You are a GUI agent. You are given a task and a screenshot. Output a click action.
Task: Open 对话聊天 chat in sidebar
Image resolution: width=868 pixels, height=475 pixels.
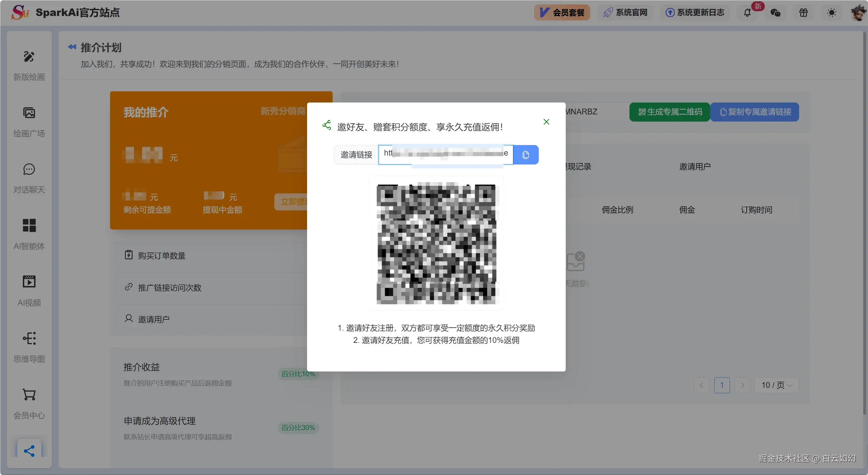(x=29, y=178)
